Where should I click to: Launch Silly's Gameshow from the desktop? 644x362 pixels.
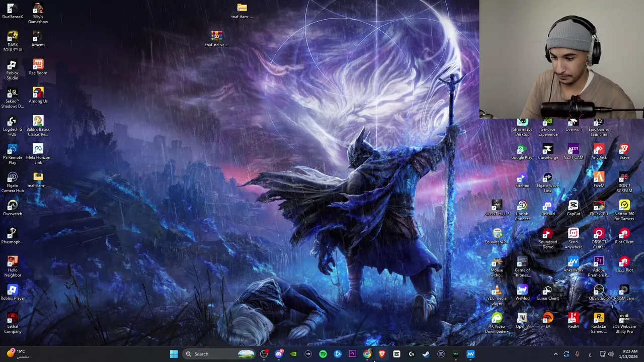[x=38, y=14]
